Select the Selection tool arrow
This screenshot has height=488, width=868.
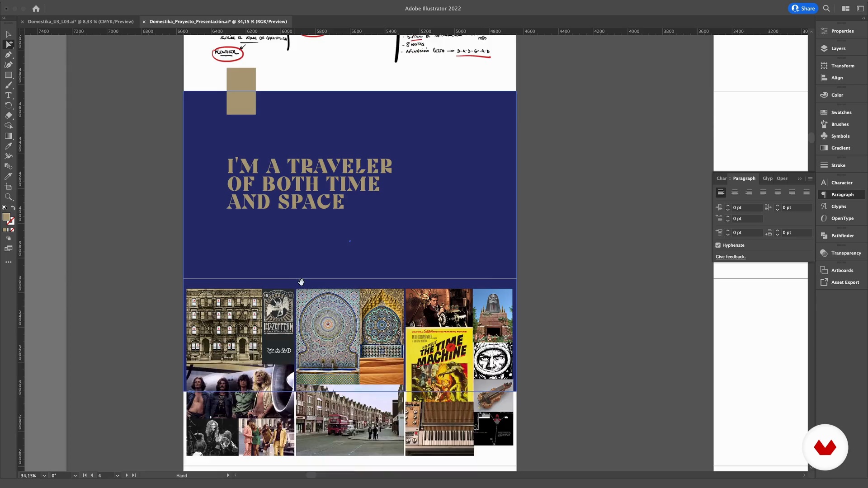point(9,34)
